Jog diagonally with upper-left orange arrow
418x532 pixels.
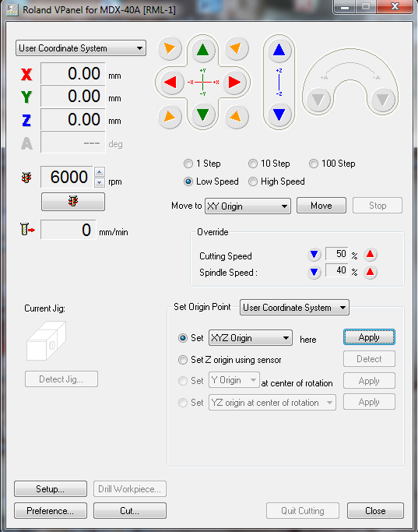coord(170,48)
